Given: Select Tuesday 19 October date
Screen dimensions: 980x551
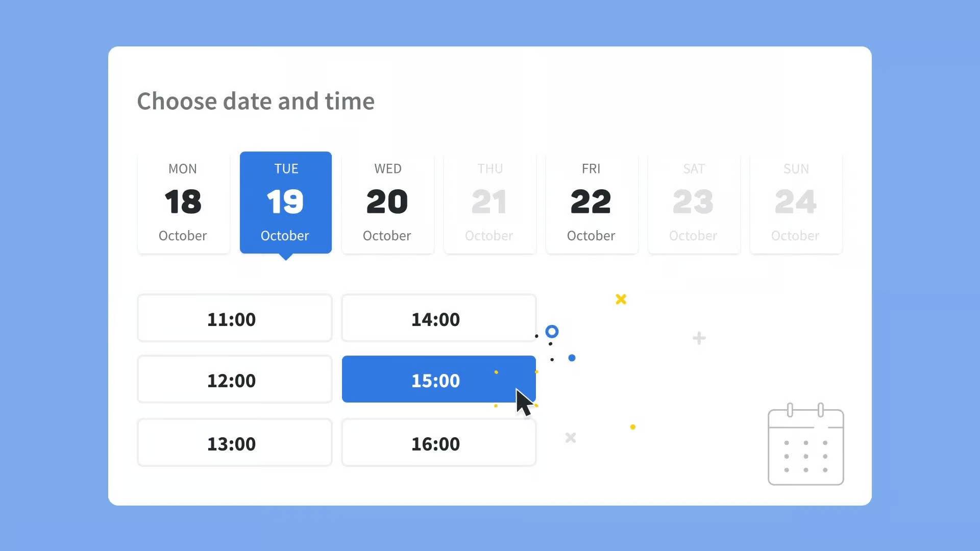Looking at the screenshot, I should pyautogui.click(x=285, y=201).
